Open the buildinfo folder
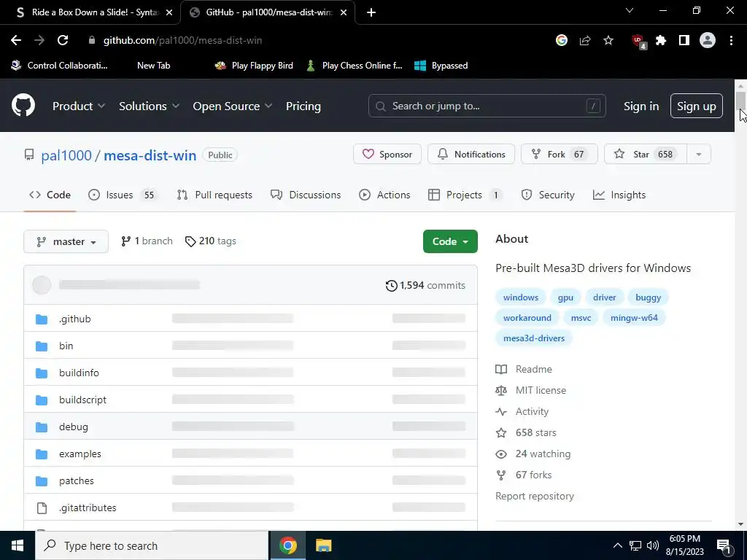The width and height of the screenshot is (747, 560). click(79, 373)
